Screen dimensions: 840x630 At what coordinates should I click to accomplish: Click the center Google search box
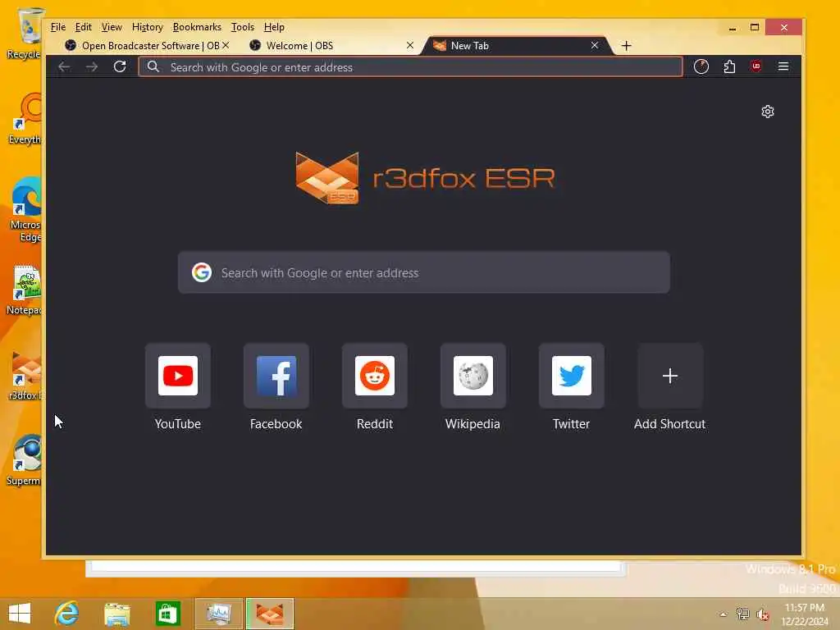click(x=424, y=272)
